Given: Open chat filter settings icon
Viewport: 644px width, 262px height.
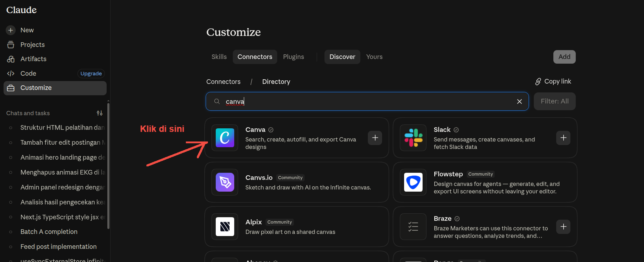Looking at the screenshot, I should 100,113.
